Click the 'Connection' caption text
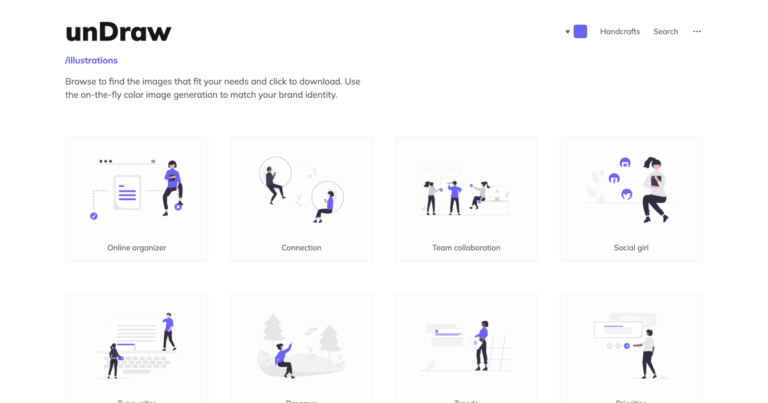This screenshot has width=768, height=403. click(x=301, y=247)
